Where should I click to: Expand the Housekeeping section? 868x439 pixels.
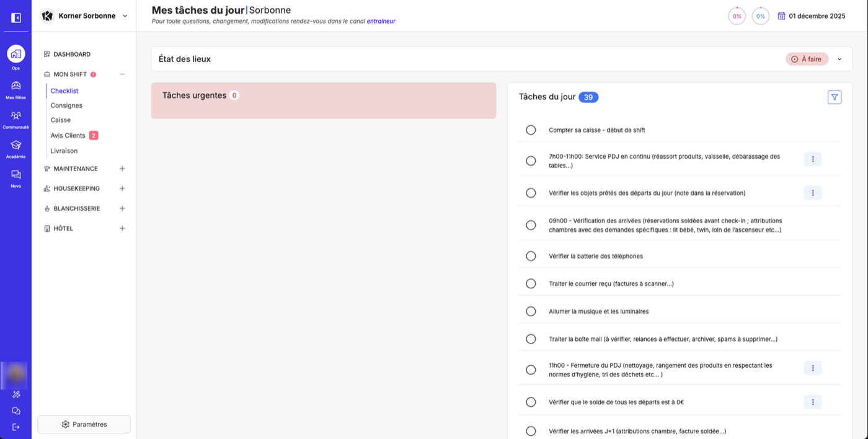(x=122, y=188)
